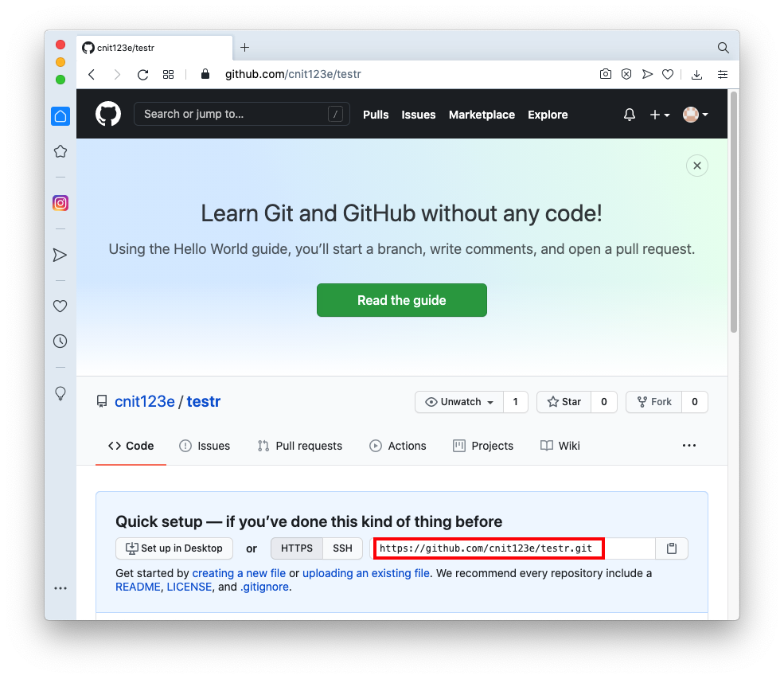View watchers count 1
This screenshot has width=784, height=679.
[x=516, y=402]
